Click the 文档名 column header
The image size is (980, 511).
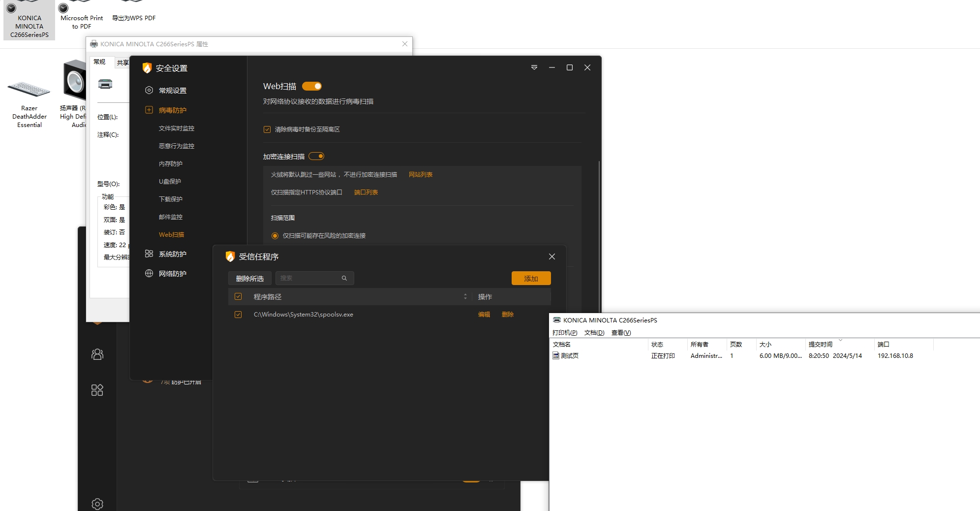point(599,345)
